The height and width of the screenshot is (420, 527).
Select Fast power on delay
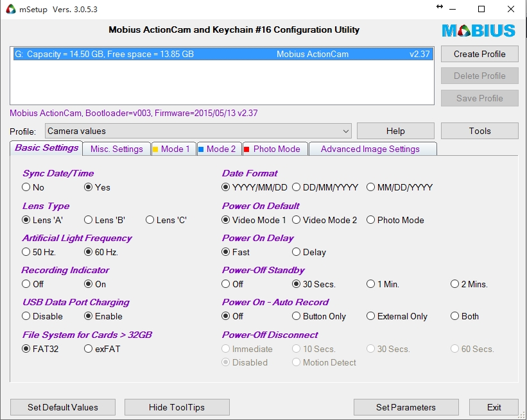point(236,252)
